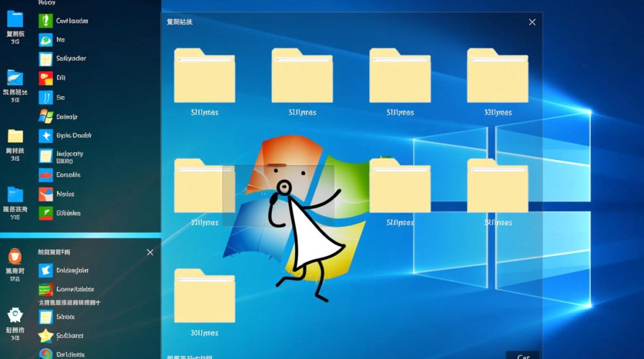Open the last folder in the top row
The width and height of the screenshot is (644, 359).
[x=497, y=76]
